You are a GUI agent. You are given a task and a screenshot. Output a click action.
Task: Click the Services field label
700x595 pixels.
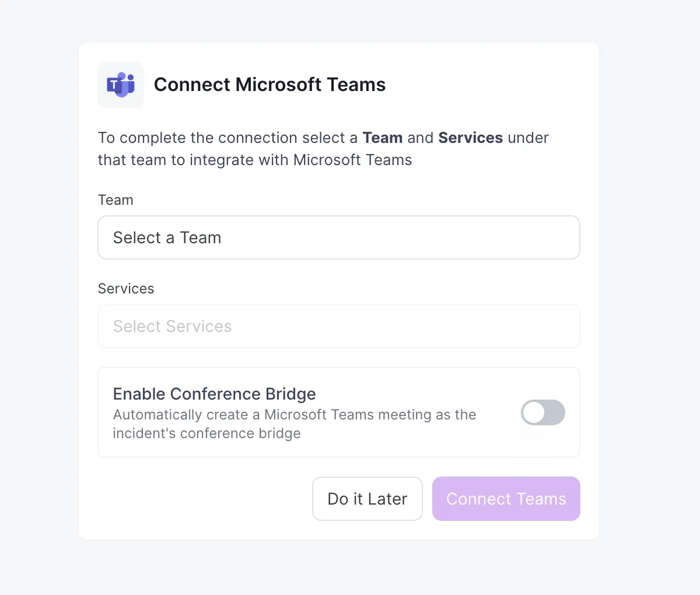coord(126,289)
